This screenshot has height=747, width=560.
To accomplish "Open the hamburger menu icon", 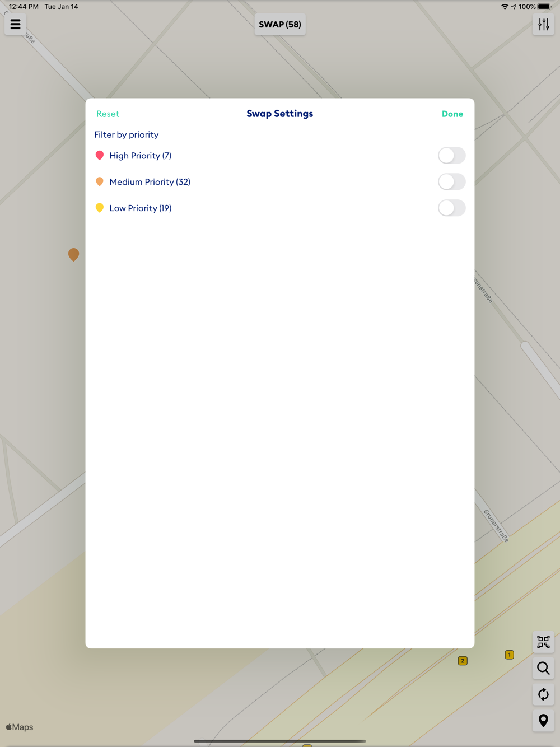I will point(15,24).
